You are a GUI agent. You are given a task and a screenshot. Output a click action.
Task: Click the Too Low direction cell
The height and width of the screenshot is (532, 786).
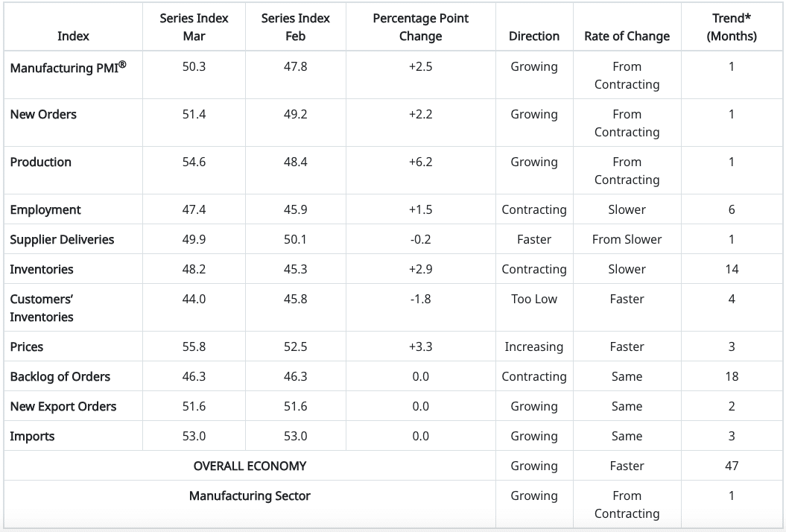click(533, 299)
